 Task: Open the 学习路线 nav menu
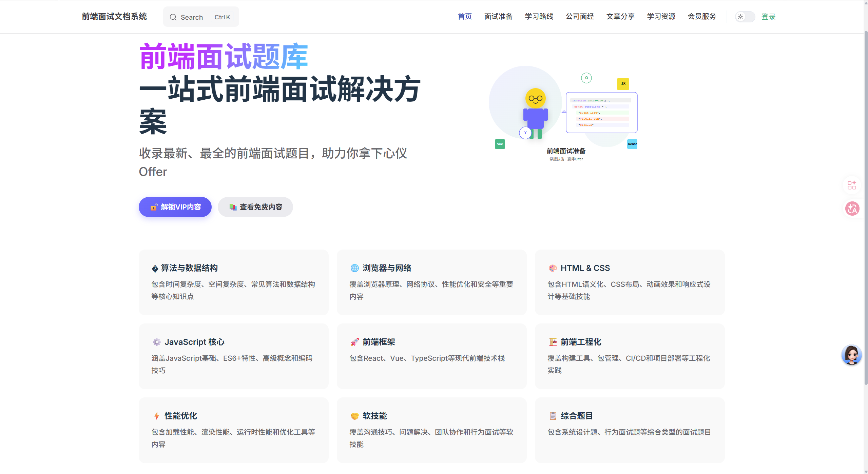pyautogui.click(x=539, y=17)
